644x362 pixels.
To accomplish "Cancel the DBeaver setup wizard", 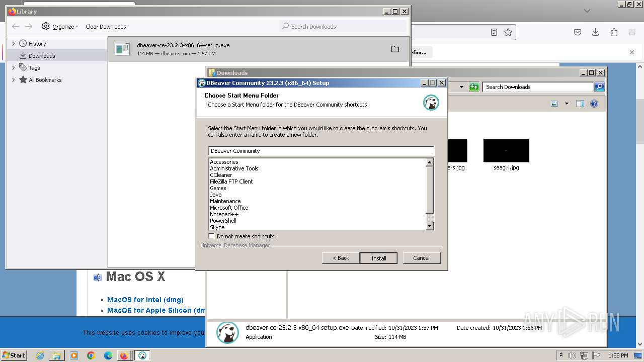I will coord(421,258).
